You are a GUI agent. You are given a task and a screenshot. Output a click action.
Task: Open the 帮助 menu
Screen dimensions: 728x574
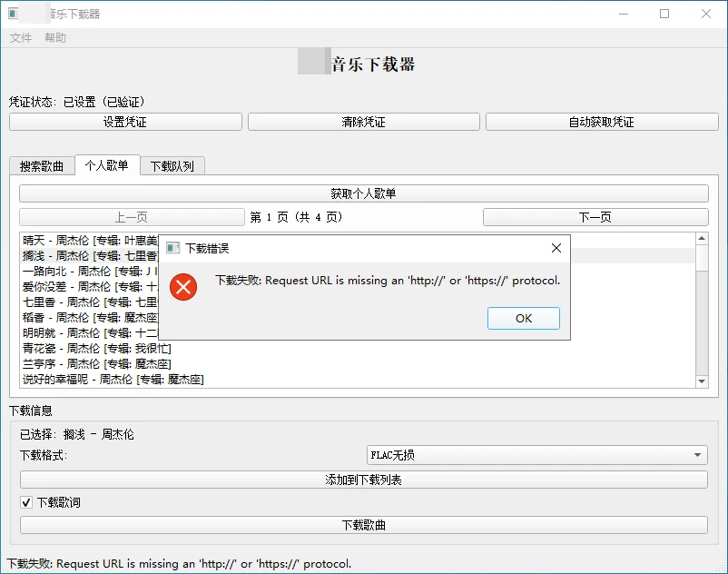pos(55,38)
